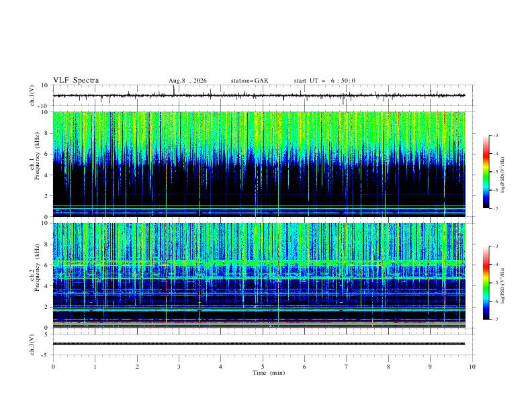Click the 5 minute tick label on time axis
Screen dimensions: 532x411
(x=263, y=367)
